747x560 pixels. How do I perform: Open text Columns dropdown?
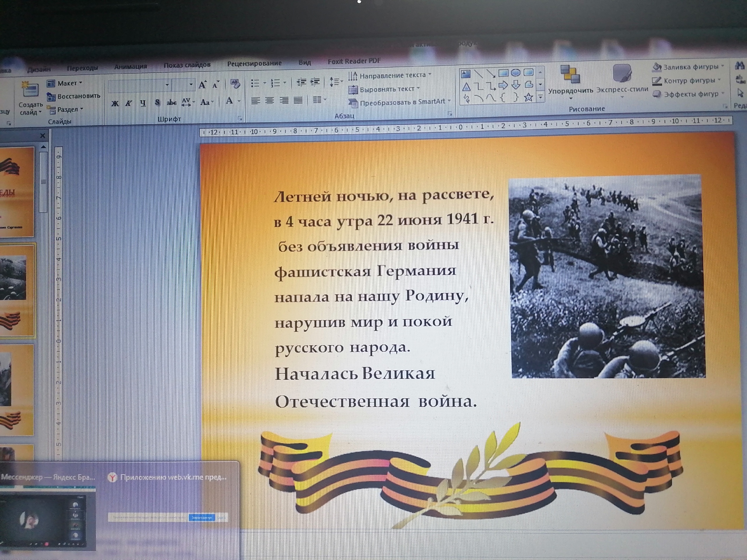320,99
